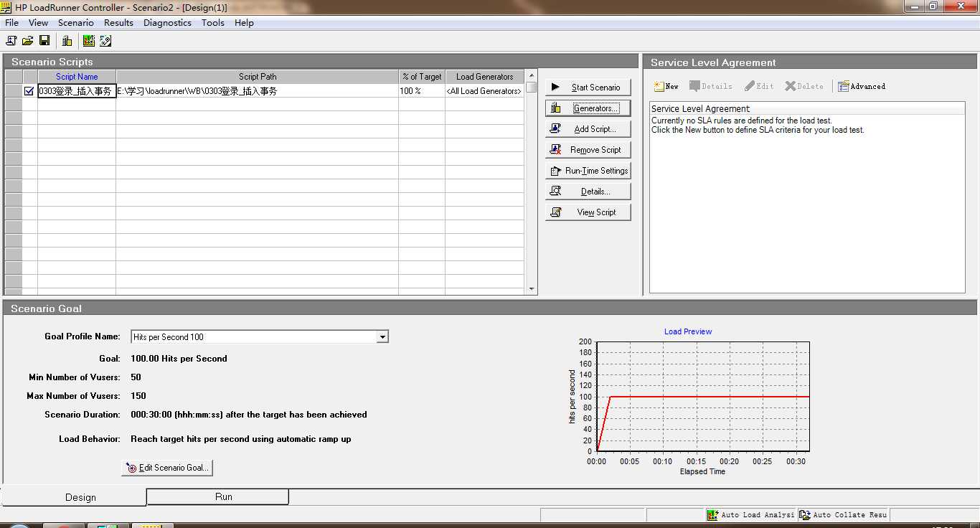Open Advanced SLA options
The height and width of the screenshot is (528, 980).
click(x=862, y=86)
